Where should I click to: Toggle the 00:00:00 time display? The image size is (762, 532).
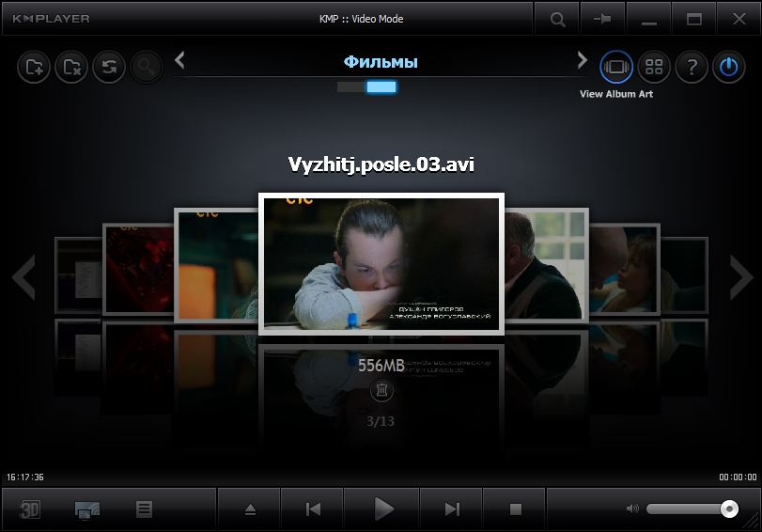click(x=738, y=477)
